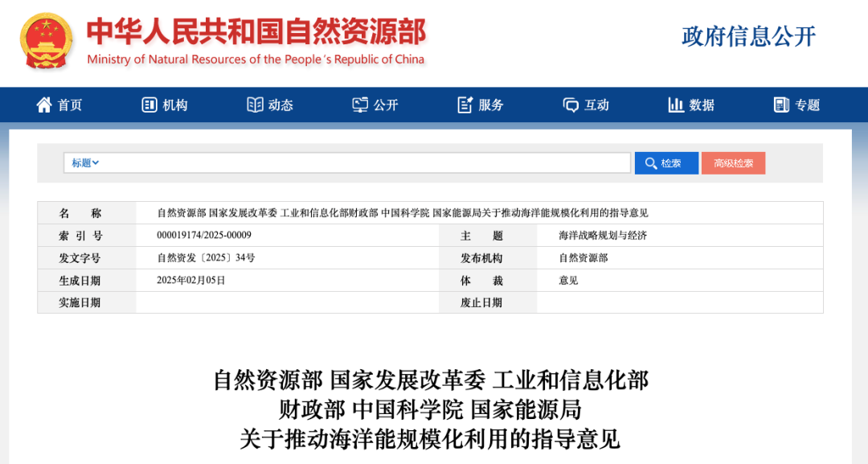This screenshot has height=464, width=868.
Task: Click the home icon beside 首页
Action: 43,105
